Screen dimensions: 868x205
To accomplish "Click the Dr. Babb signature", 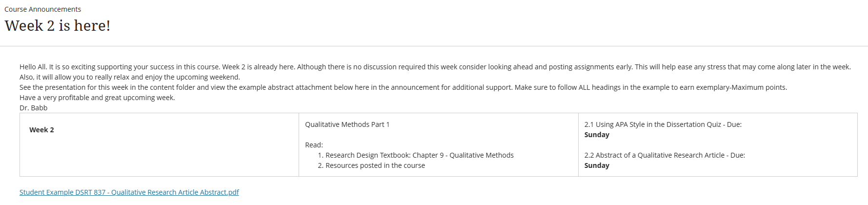I will click(34, 108).
